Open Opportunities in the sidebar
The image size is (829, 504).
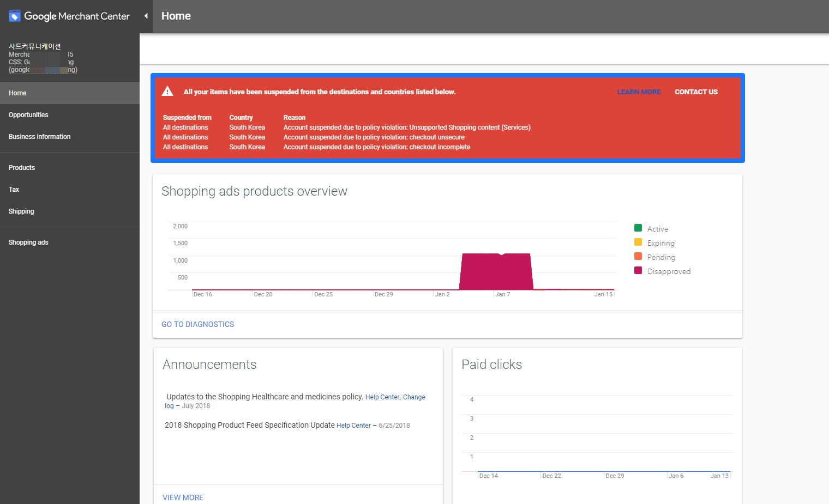(x=70, y=115)
